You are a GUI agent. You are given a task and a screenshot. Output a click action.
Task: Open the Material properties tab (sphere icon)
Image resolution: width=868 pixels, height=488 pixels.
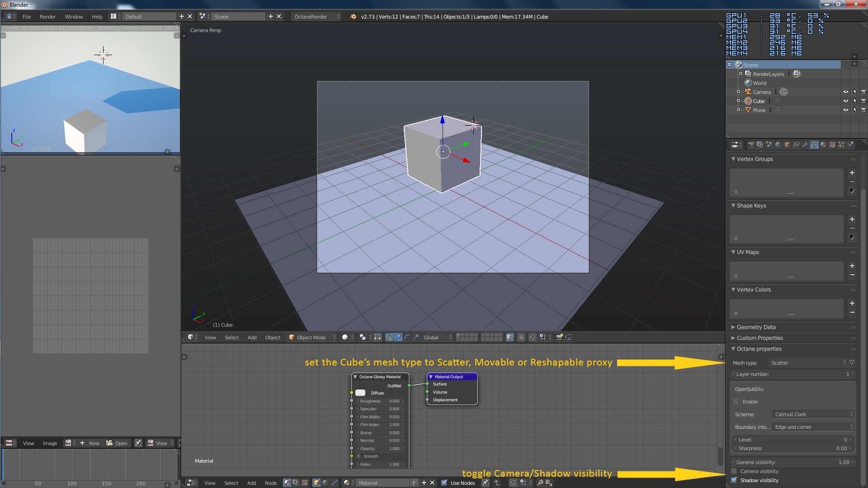pyautogui.click(x=823, y=145)
